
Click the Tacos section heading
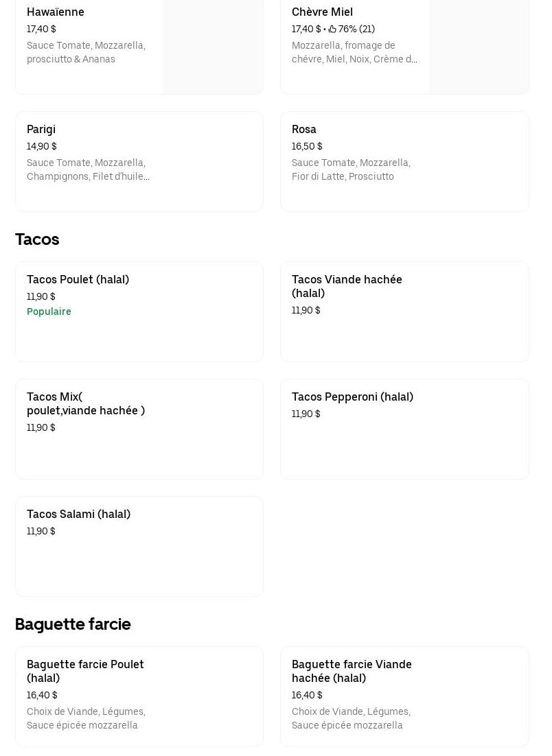click(37, 239)
